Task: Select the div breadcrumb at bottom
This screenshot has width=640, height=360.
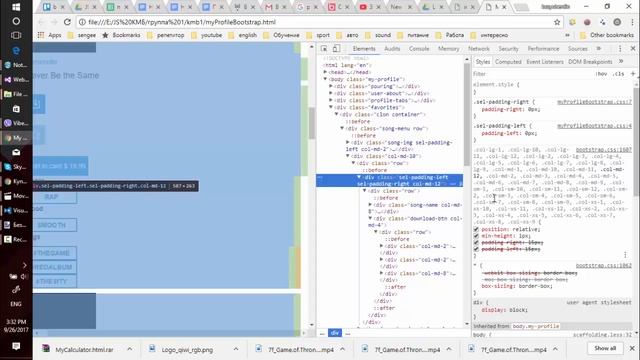Action: [x=335, y=333]
